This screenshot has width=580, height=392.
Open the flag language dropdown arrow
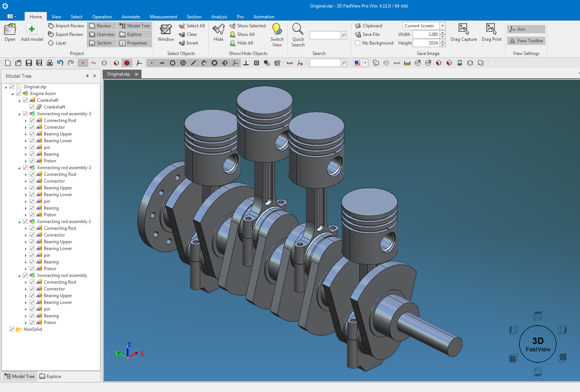click(365, 63)
